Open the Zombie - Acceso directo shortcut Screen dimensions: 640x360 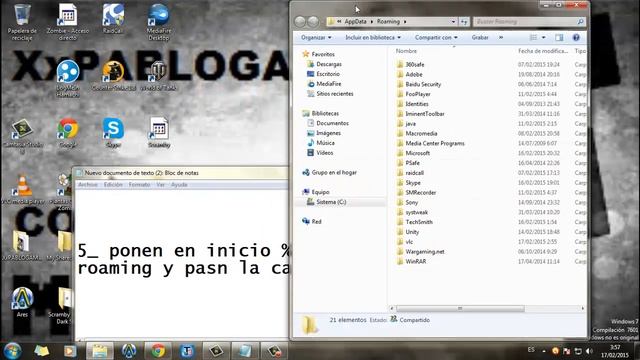click(67, 22)
